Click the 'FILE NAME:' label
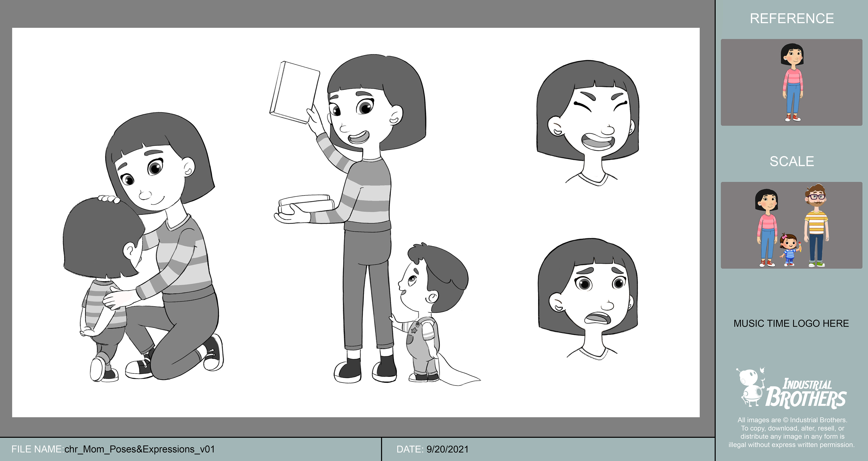The image size is (868, 461). coord(37,449)
